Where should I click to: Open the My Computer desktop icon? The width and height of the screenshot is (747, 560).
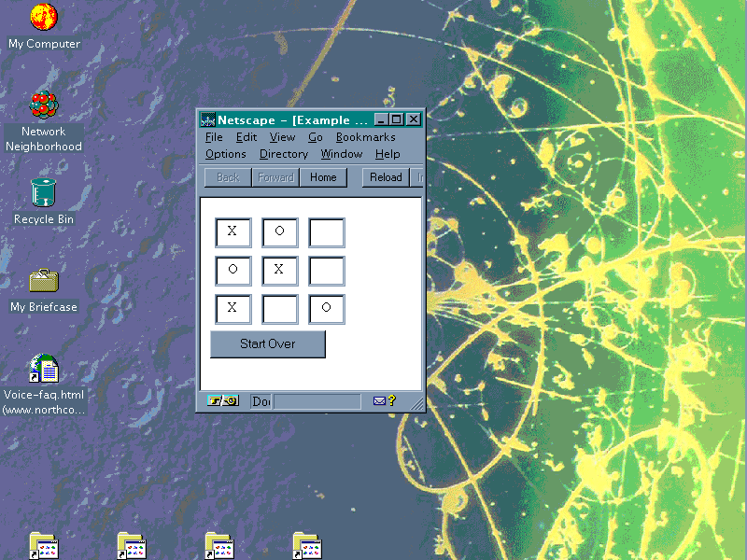coord(44,18)
